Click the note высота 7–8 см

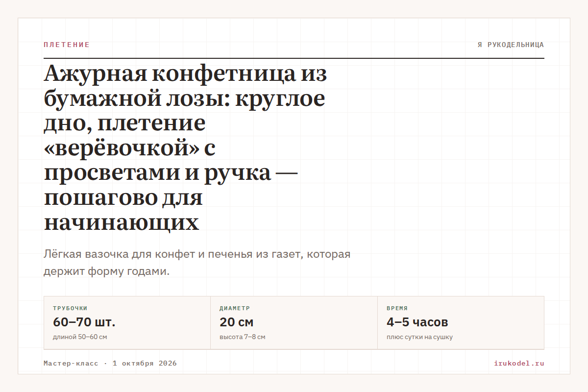pos(243,337)
